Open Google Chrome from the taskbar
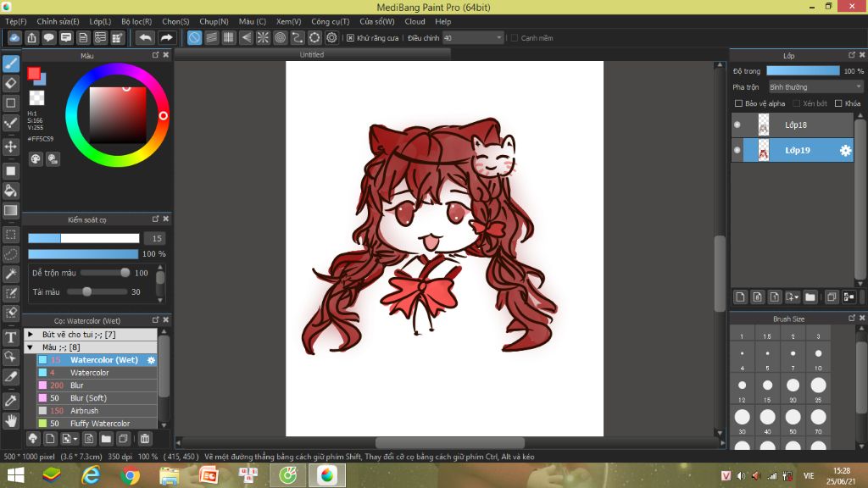This screenshot has height=488, width=868. [130, 475]
